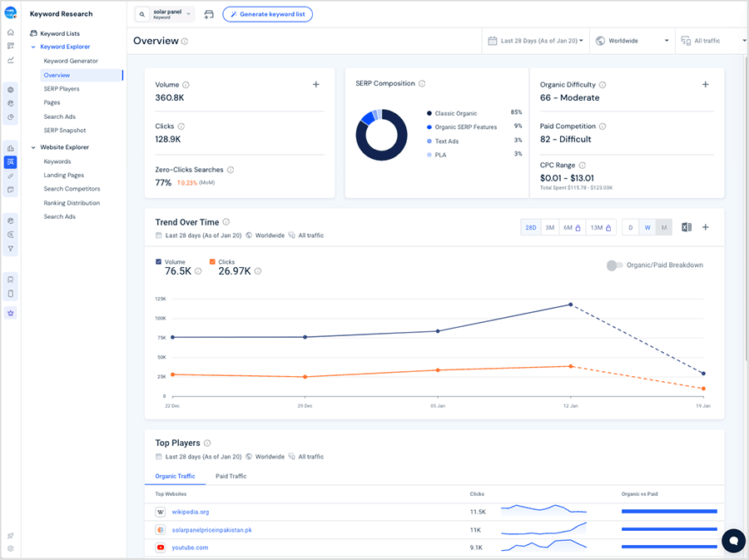Click the plus icon on Organic Difficulty card
This screenshot has width=749, height=560.
click(x=705, y=85)
